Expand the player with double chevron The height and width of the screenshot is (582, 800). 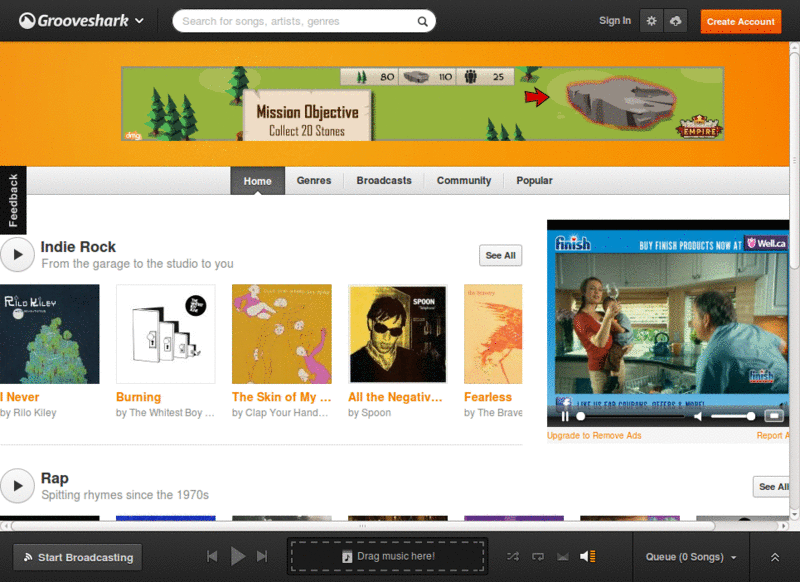[x=774, y=557]
